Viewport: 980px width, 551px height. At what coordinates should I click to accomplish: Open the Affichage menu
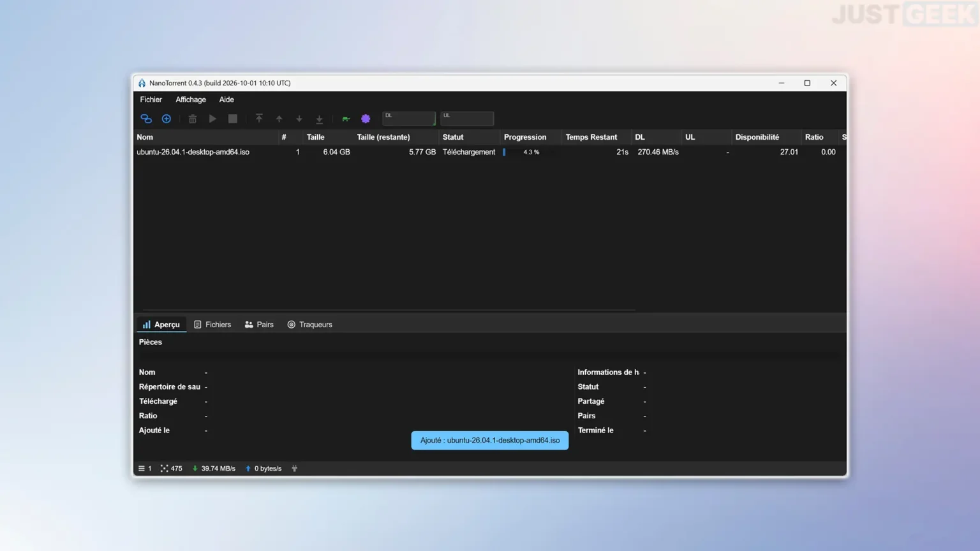click(191, 99)
